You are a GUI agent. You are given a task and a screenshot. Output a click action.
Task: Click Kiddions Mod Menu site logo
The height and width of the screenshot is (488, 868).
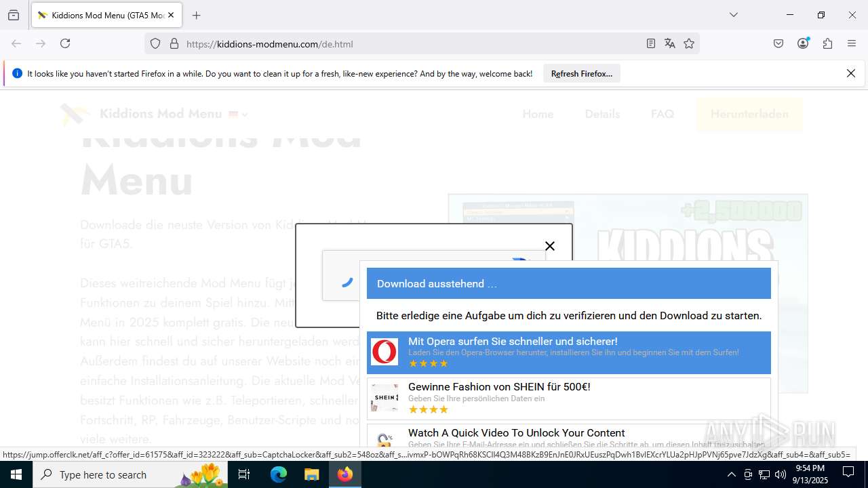[x=75, y=114]
